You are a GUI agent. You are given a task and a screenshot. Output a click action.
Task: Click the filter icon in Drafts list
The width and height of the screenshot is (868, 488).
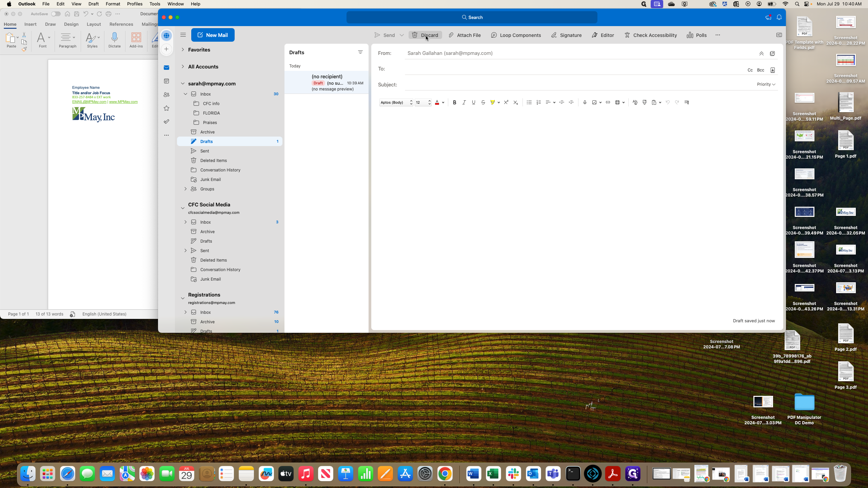point(360,52)
